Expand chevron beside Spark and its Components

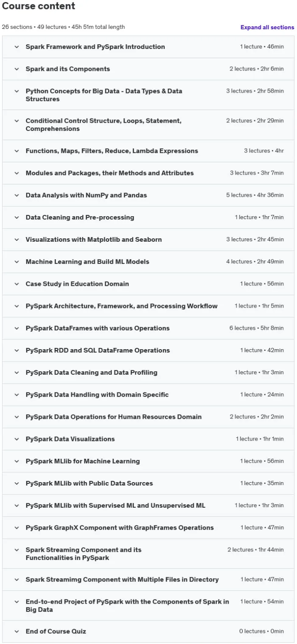pos(17,69)
